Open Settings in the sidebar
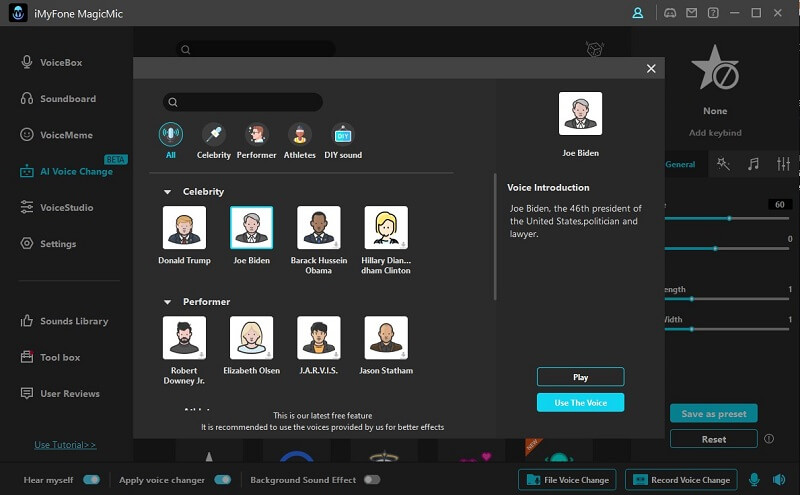 tap(47, 243)
